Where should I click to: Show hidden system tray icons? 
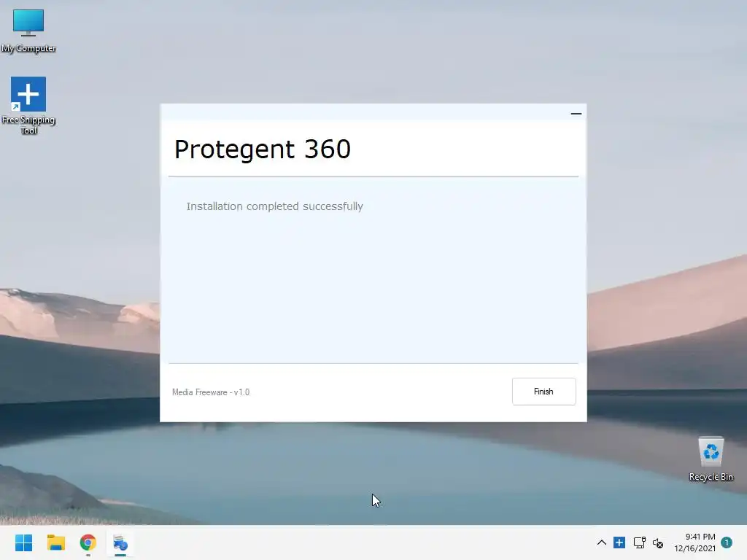[602, 542]
